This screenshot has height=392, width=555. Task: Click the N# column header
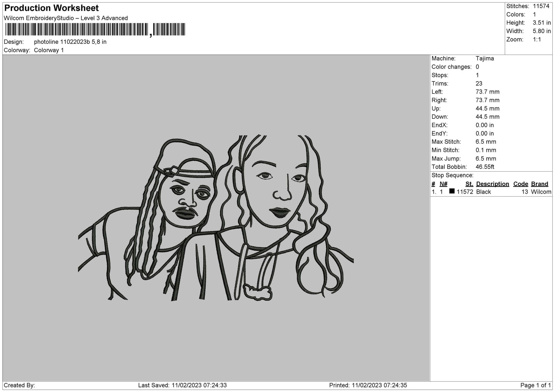(x=443, y=184)
